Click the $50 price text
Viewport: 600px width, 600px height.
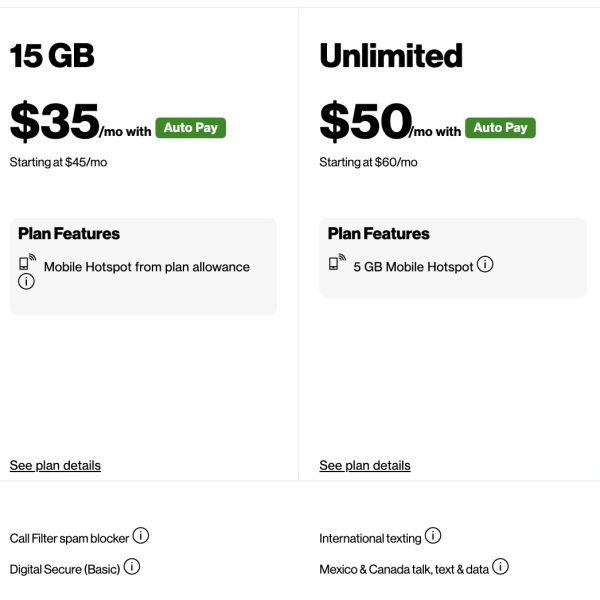(365, 122)
